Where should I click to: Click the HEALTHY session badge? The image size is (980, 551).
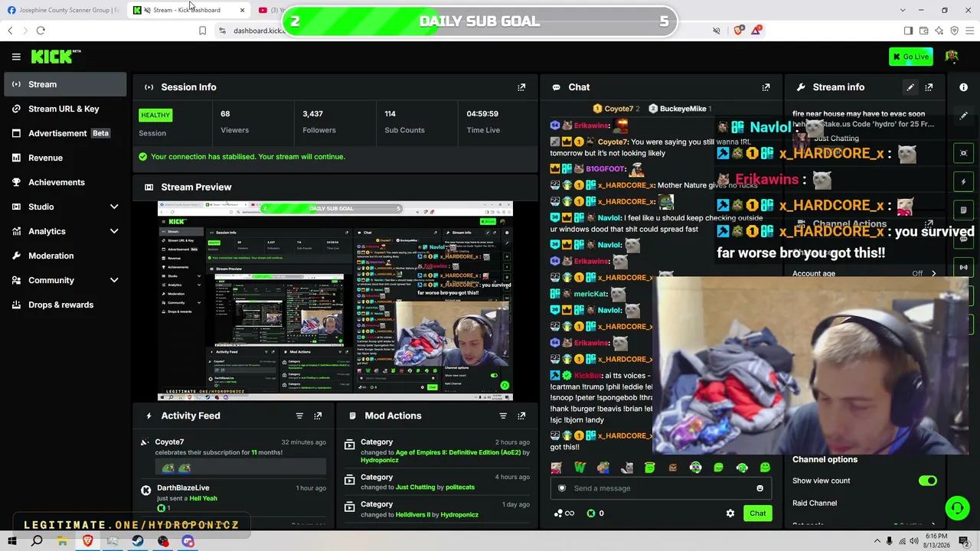[155, 115]
